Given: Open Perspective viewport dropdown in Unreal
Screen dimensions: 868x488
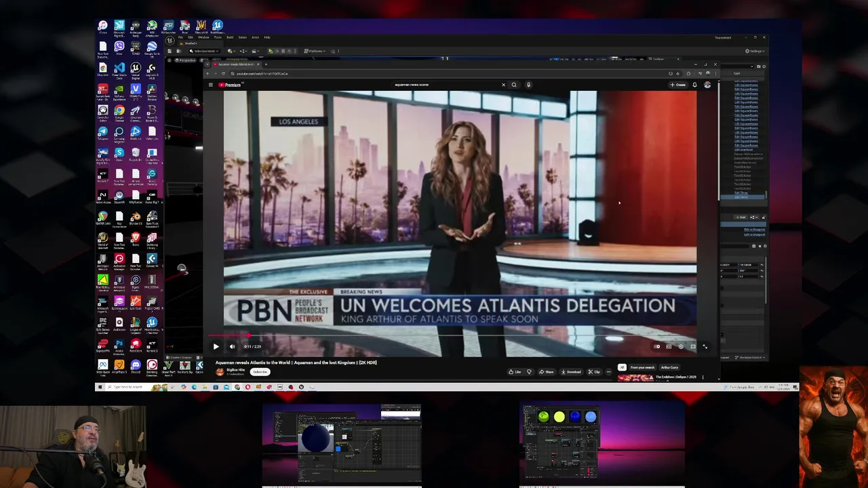Looking at the screenshot, I should coord(185,60).
